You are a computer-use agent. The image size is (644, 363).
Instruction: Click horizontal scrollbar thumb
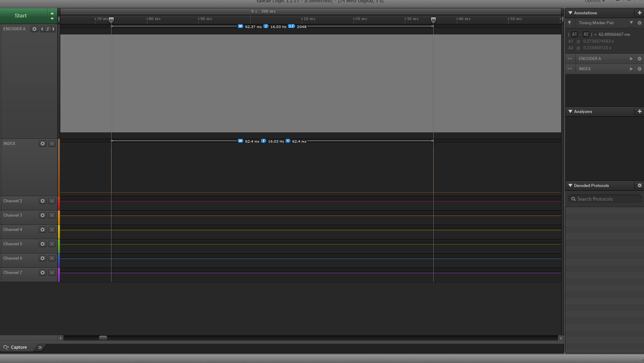point(103,338)
